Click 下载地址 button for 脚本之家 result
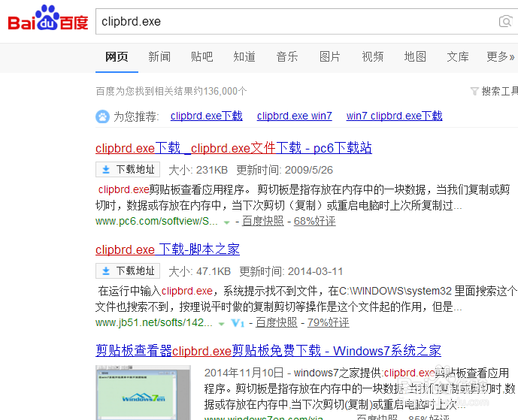This screenshot has width=518, height=420. click(128, 270)
